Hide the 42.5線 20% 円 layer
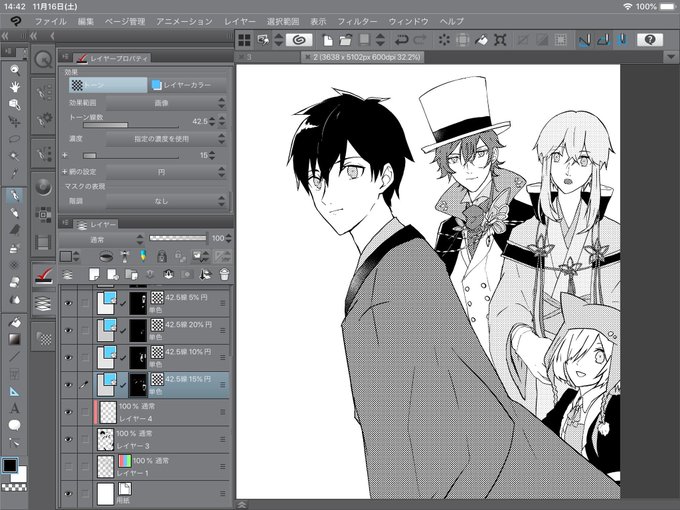Screen dimensions: 680x510 68,330
